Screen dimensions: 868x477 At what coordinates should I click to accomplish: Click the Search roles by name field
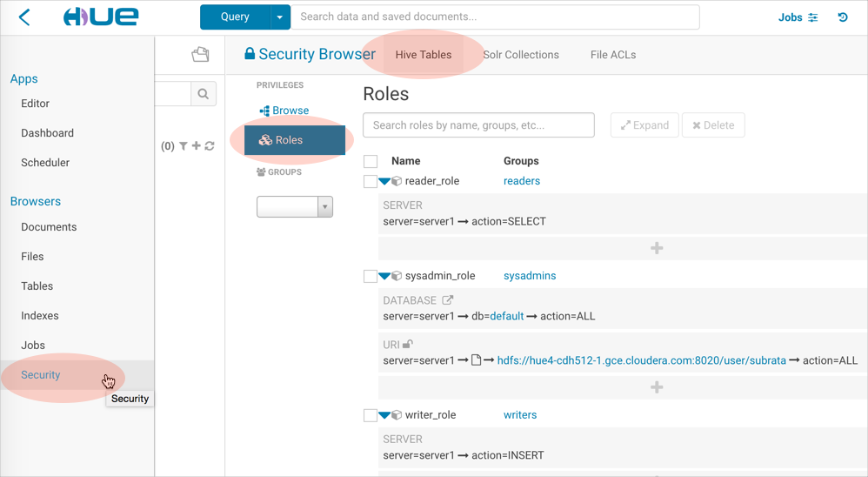tap(478, 125)
